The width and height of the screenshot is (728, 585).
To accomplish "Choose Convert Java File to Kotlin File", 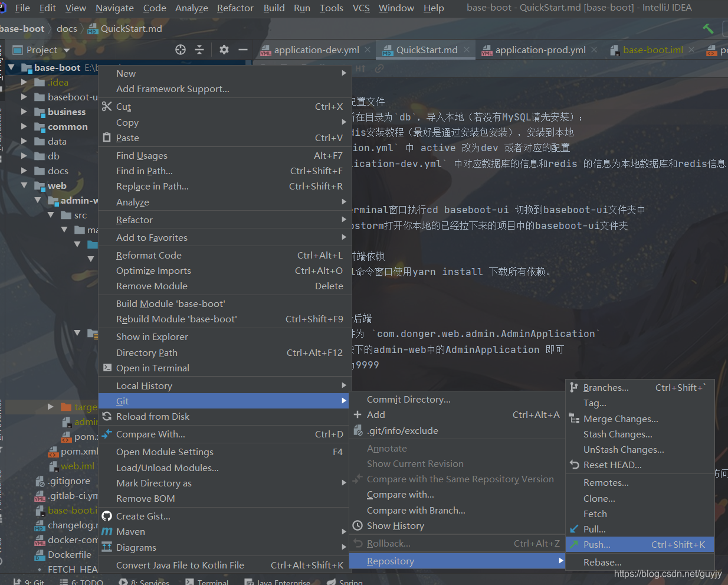I will (225, 565).
